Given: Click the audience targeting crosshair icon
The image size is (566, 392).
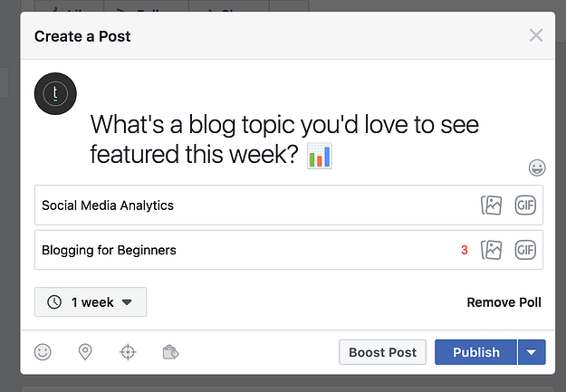Looking at the screenshot, I should (x=128, y=352).
